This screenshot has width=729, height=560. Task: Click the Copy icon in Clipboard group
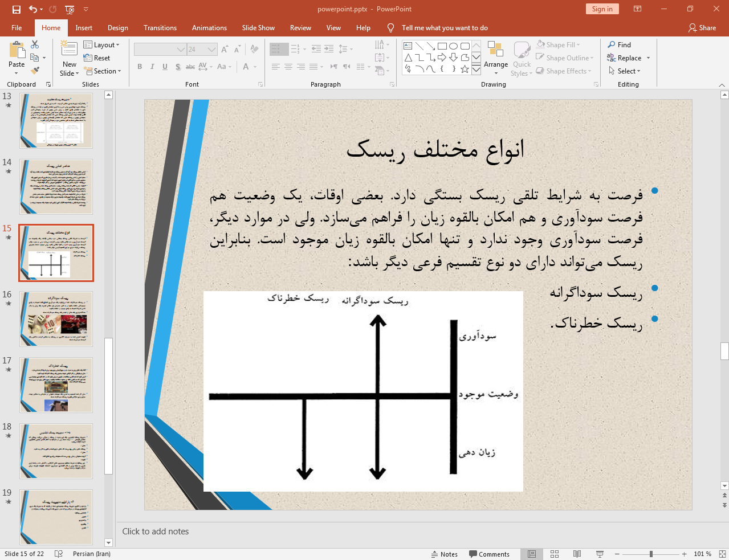[x=35, y=58]
